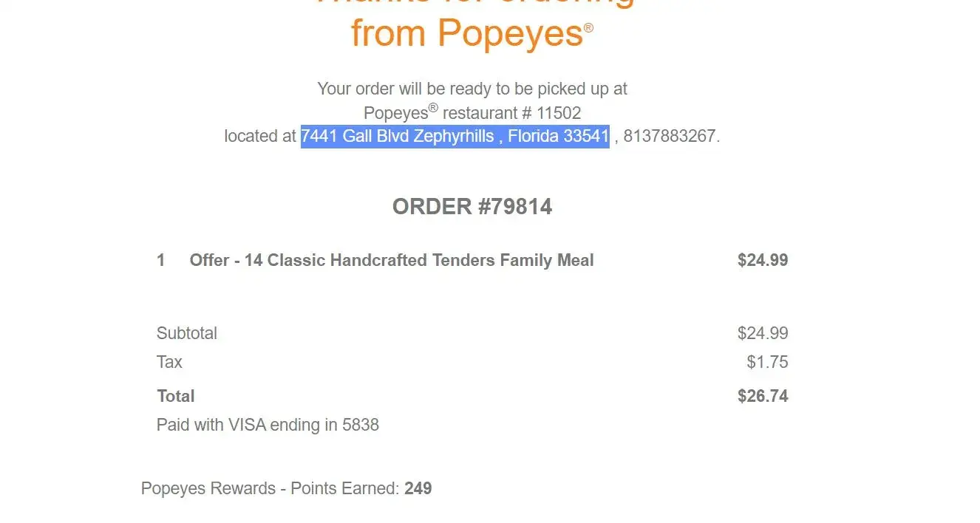Click the bold Total label
980x523 pixels.
click(176, 396)
